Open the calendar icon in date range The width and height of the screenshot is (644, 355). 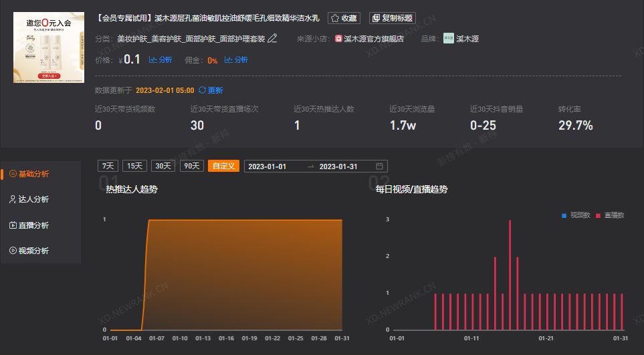pyautogui.click(x=380, y=166)
